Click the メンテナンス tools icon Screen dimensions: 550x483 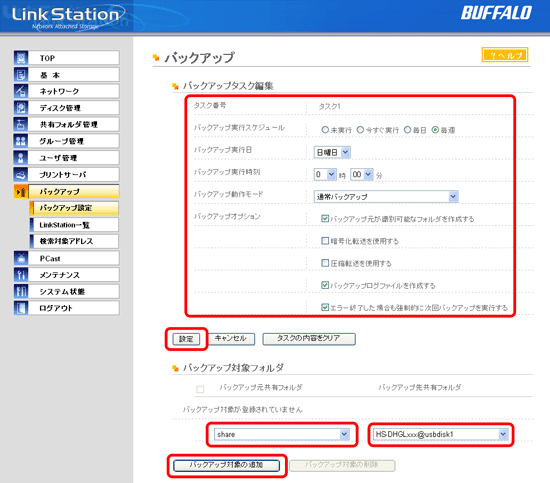click(21, 275)
